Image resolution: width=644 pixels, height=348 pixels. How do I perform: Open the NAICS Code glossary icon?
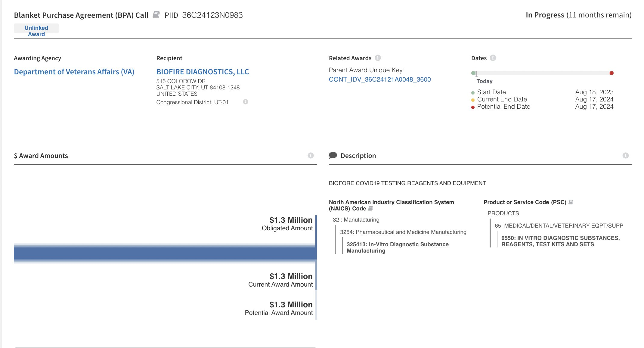[x=370, y=208]
